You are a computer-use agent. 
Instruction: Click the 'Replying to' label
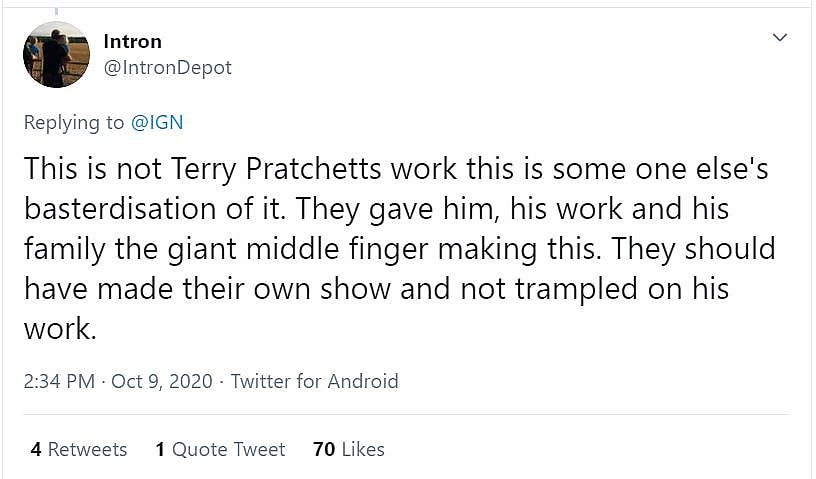[74, 123]
